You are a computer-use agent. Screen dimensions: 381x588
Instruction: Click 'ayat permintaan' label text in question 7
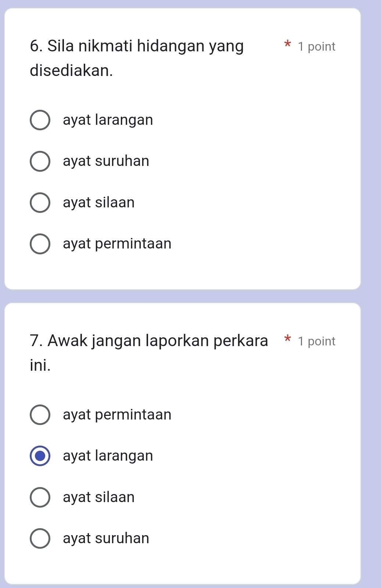[x=117, y=415]
